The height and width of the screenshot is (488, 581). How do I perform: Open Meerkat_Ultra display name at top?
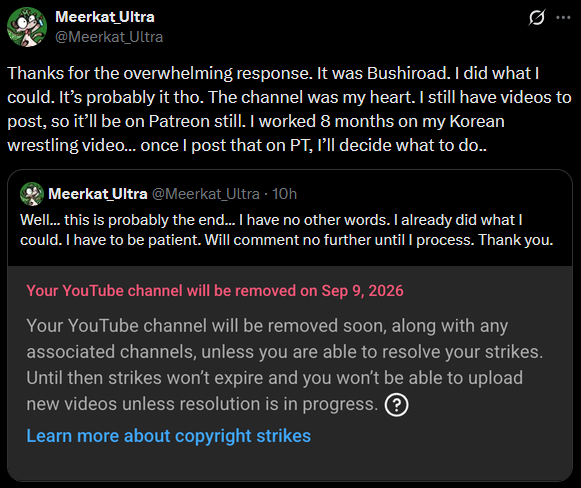pyautogui.click(x=105, y=17)
